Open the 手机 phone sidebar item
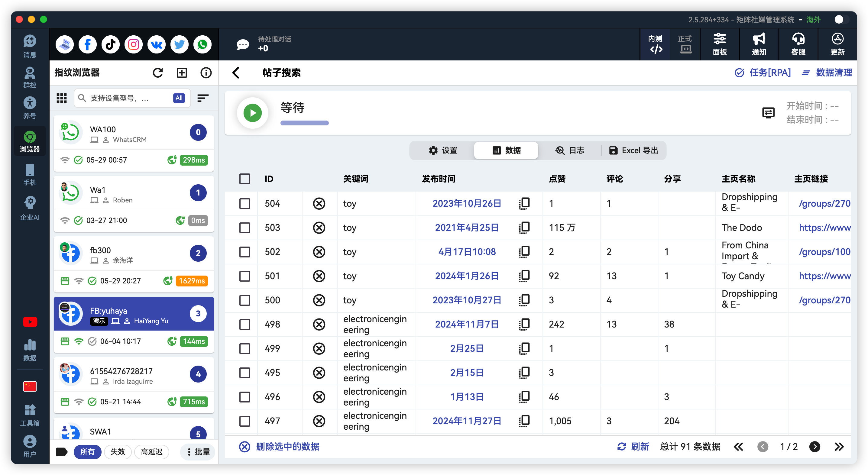Screen dimensions: 868x475 pyautogui.click(x=30, y=175)
